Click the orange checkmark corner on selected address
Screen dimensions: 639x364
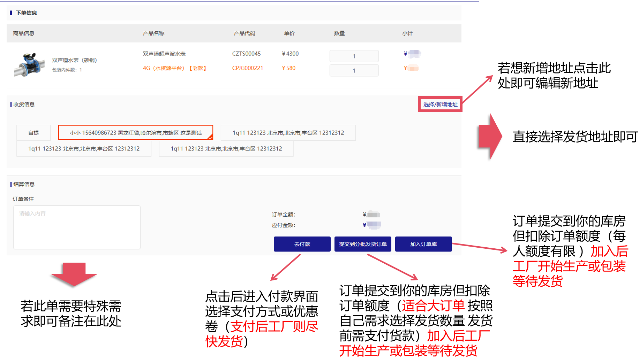[x=210, y=137]
